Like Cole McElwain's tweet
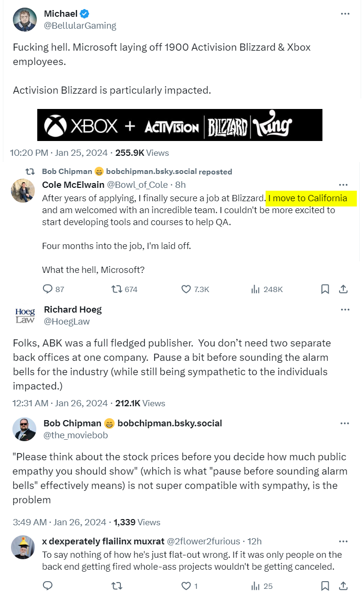The width and height of the screenshot is (364, 596). 186,289
